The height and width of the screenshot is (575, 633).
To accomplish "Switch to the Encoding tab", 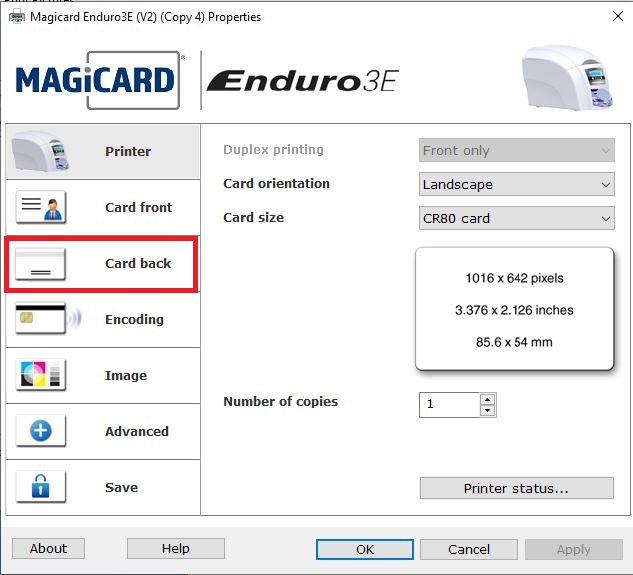I will click(103, 319).
